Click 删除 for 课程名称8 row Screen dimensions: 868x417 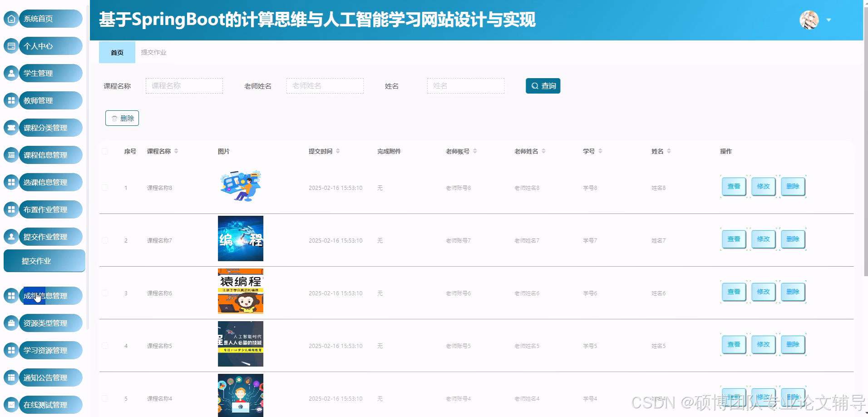pyautogui.click(x=793, y=186)
